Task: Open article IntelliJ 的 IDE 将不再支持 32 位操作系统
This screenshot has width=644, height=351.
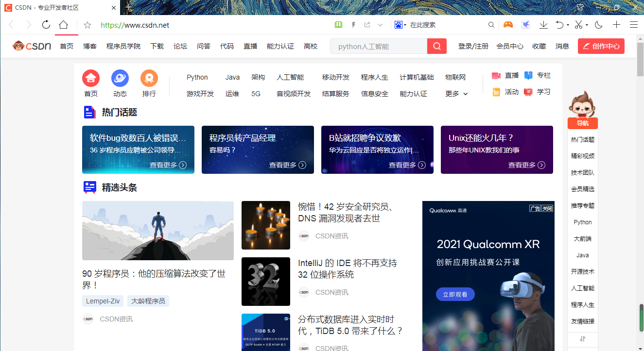Action: tap(348, 269)
